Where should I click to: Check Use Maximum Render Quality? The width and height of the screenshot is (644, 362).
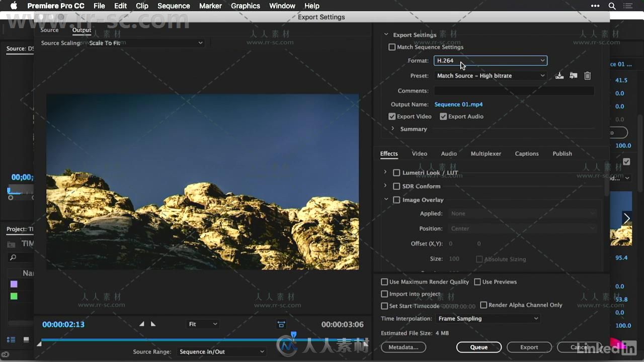(x=384, y=282)
